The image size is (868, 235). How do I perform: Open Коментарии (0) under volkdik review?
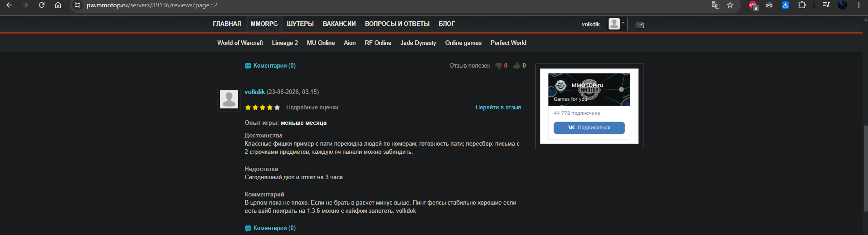click(x=270, y=228)
